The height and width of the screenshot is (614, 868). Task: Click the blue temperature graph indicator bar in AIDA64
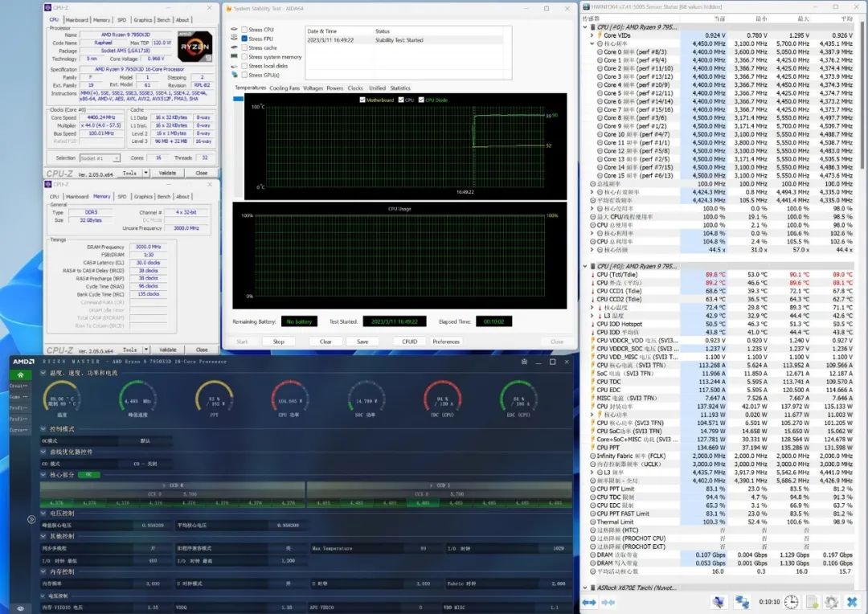point(238,99)
